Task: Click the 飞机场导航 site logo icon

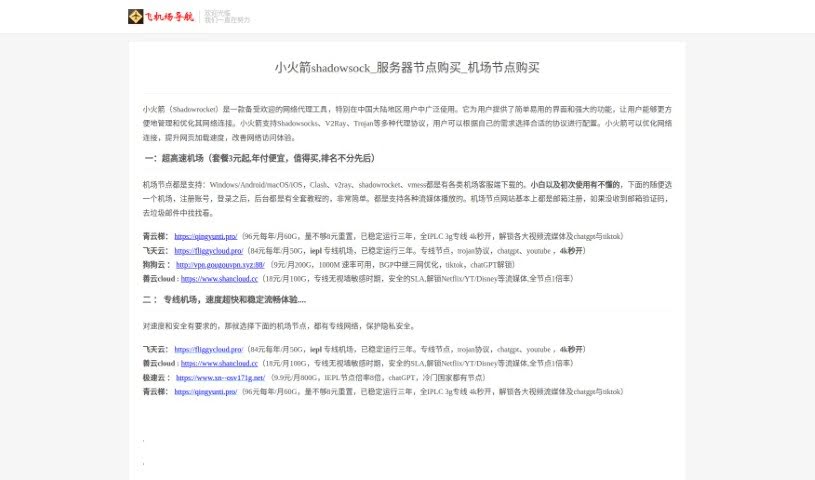Action: (x=135, y=17)
